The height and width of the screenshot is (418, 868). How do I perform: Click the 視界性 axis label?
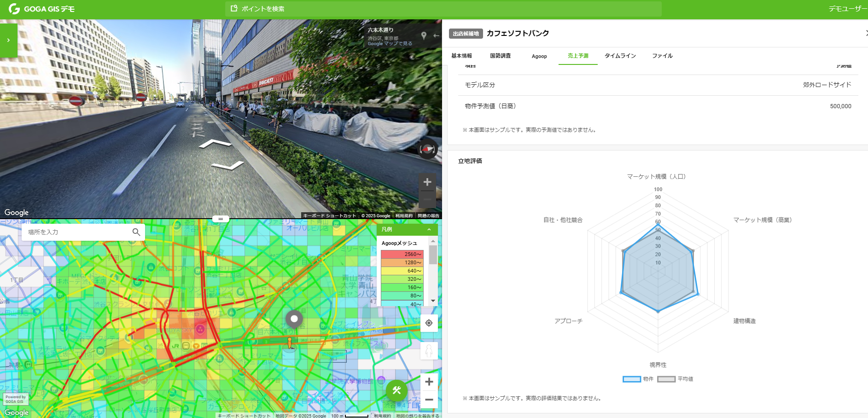pos(658,365)
